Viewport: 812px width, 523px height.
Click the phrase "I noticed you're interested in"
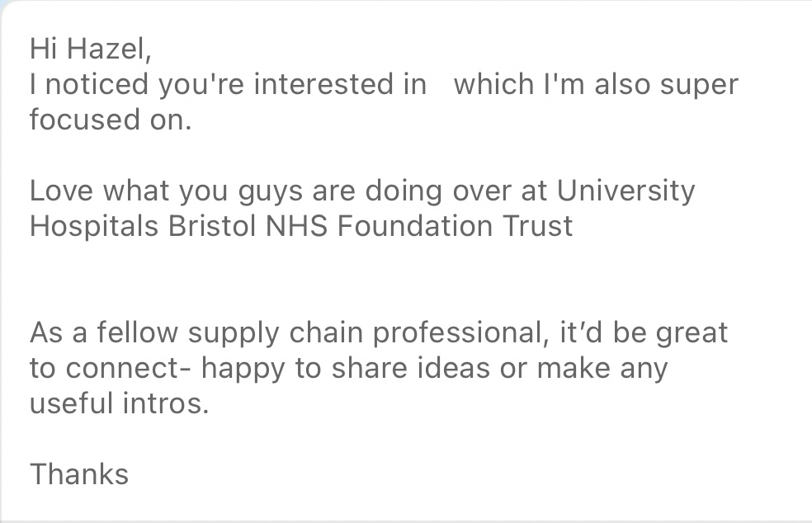tap(228, 84)
